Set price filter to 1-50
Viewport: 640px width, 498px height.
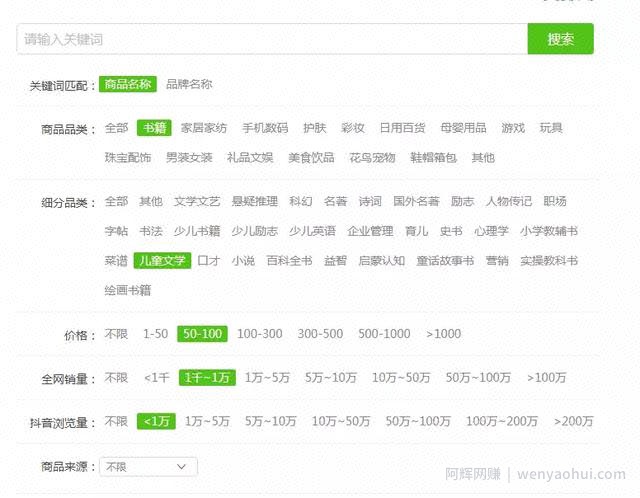156,334
